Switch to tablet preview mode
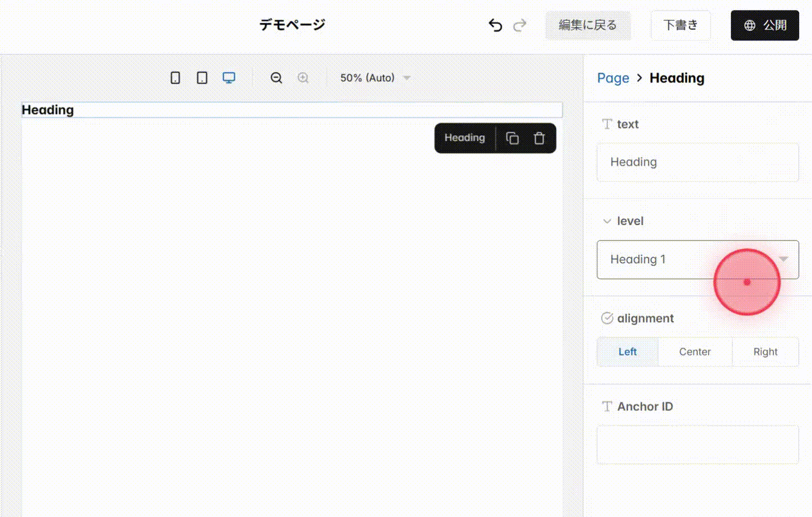The height and width of the screenshot is (517, 812). 201,77
